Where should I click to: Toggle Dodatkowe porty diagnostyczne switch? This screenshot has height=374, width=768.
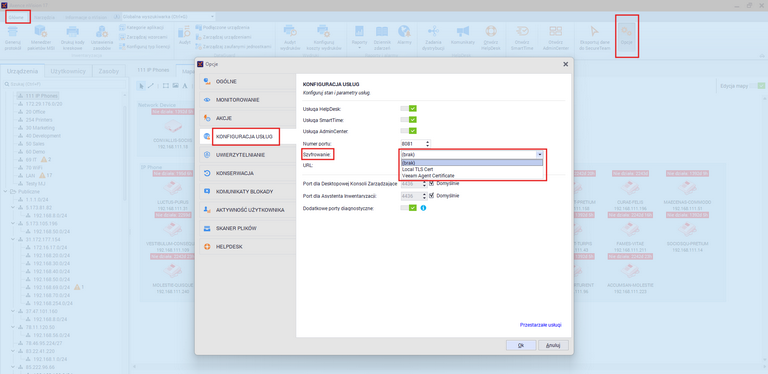coord(408,208)
